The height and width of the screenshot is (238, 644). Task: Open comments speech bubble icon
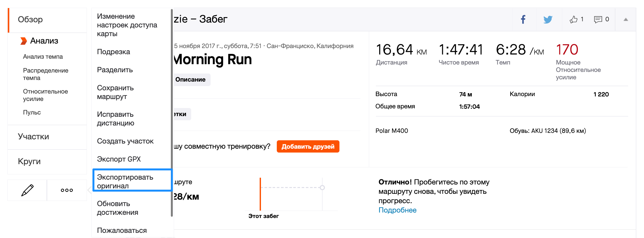click(x=598, y=19)
